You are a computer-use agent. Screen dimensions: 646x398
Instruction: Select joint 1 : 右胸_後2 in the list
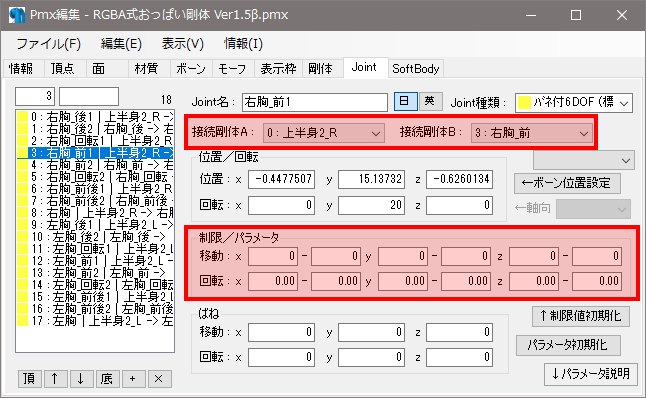(x=95, y=129)
